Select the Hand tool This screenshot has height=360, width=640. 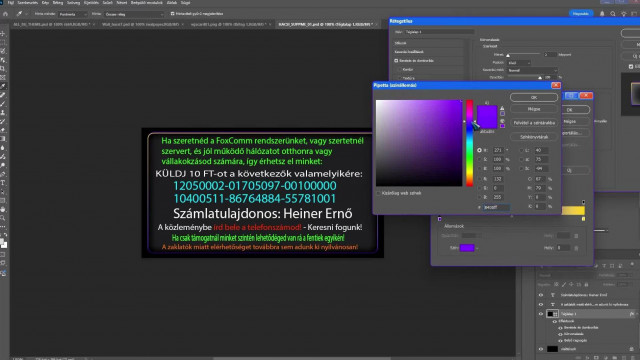tap(3, 209)
